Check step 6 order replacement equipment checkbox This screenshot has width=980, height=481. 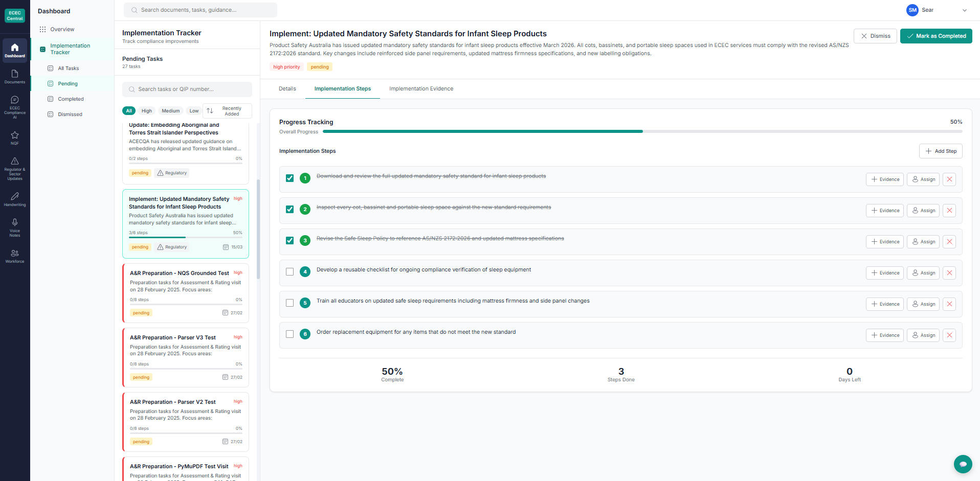pos(289,334)
